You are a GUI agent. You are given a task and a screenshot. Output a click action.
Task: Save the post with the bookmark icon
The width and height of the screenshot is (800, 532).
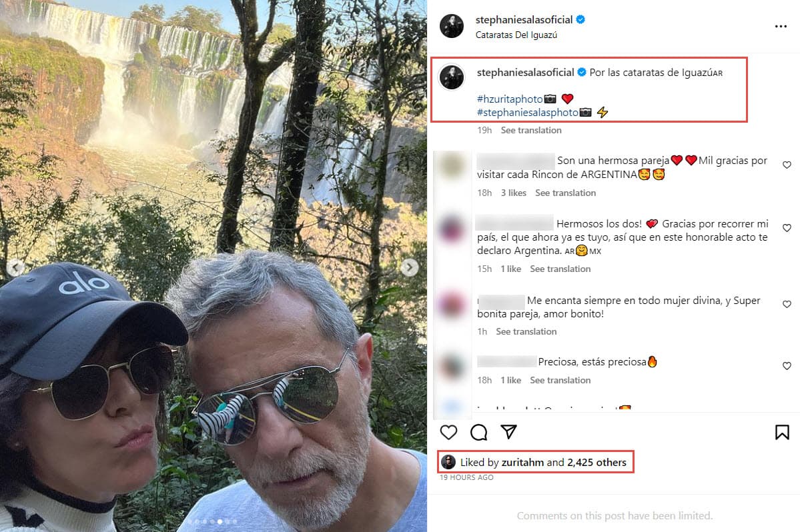(782, 432)
